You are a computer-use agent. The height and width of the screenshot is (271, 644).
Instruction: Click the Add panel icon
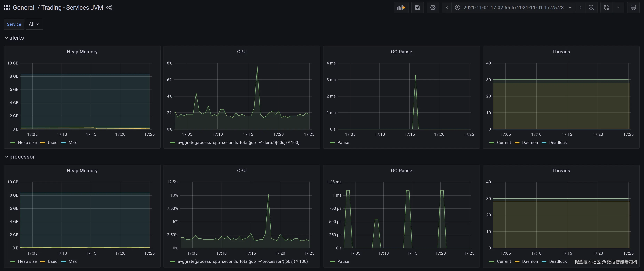pos(401,7)
